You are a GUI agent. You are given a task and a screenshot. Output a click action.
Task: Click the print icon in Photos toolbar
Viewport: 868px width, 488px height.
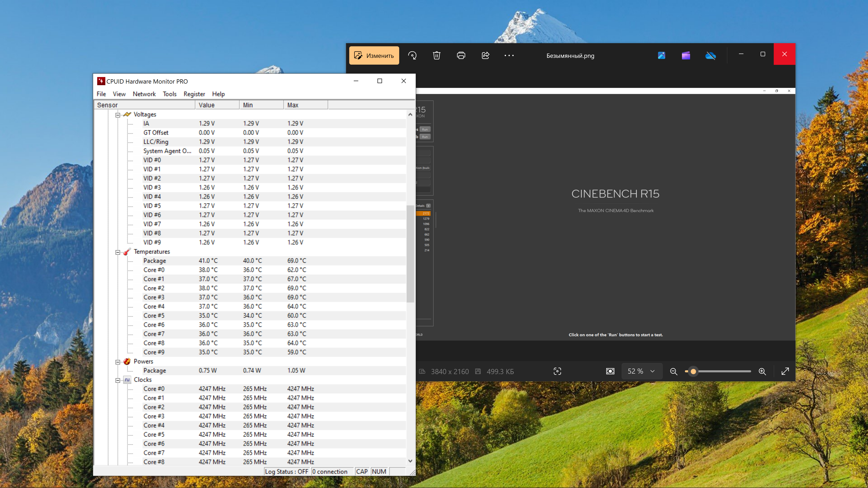[x=461, y=56]
